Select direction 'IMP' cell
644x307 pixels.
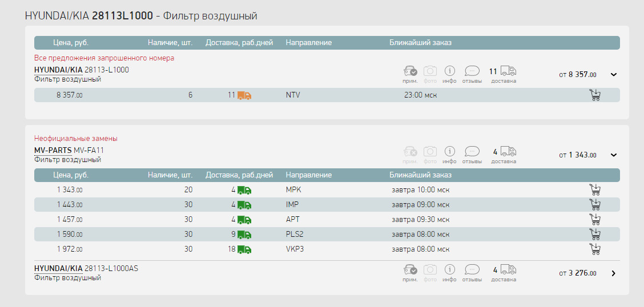click(x=292, y=205)
